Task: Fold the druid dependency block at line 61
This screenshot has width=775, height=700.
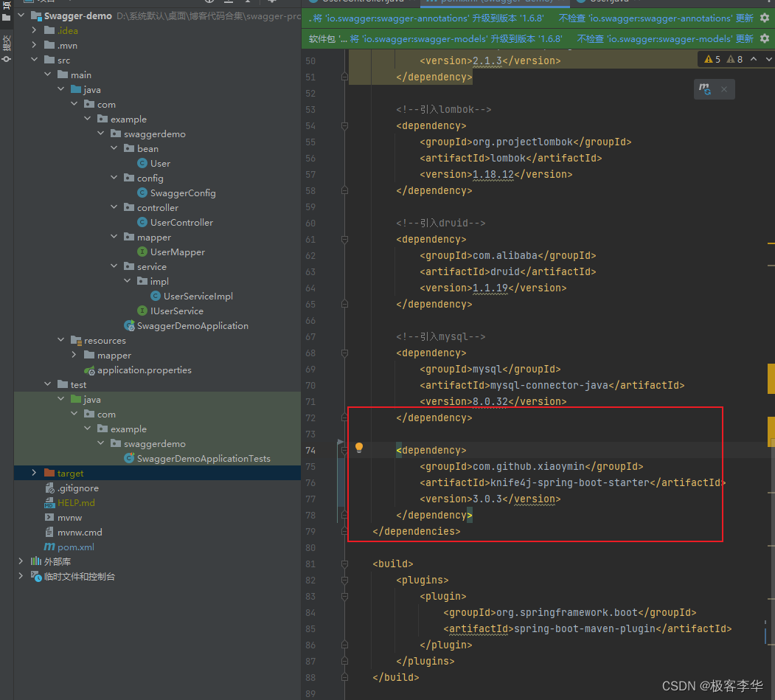Action: pos(344,240)
